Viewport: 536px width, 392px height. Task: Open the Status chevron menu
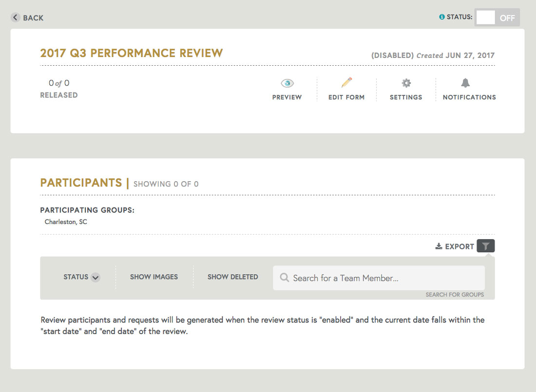point(96,277)
